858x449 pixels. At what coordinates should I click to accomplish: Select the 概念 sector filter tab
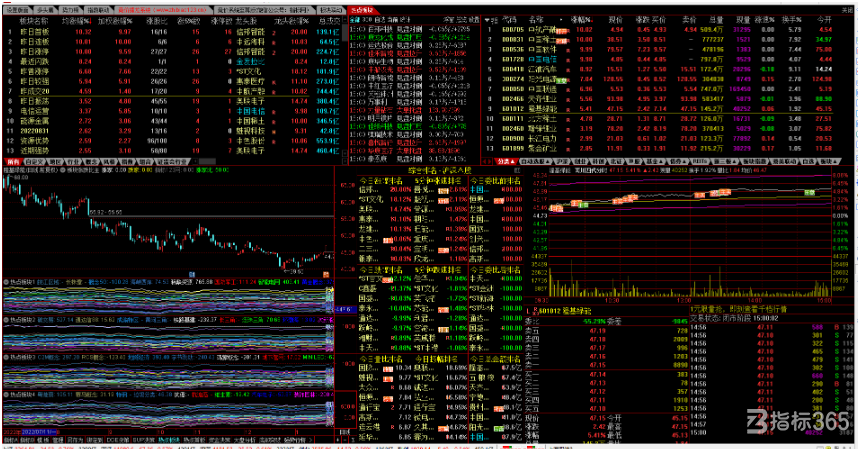click(91, 162)
